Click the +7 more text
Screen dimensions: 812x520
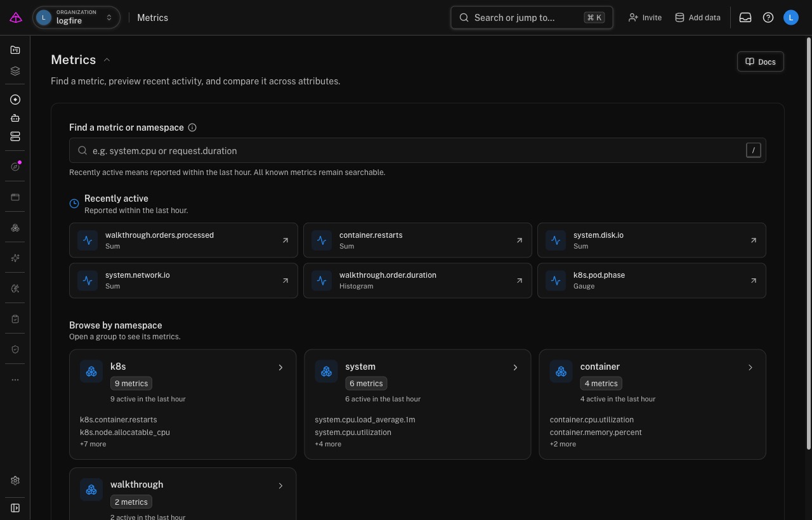(93, 444)
